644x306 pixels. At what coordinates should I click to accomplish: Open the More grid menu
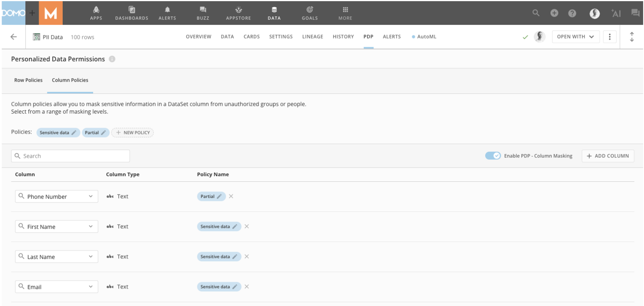(x=345, y=13)
